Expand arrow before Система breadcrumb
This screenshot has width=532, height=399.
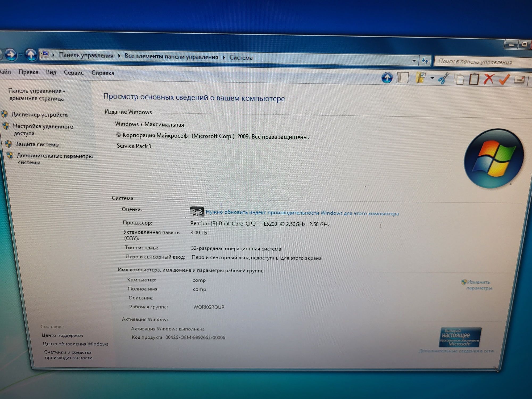[x=224, y=57]
